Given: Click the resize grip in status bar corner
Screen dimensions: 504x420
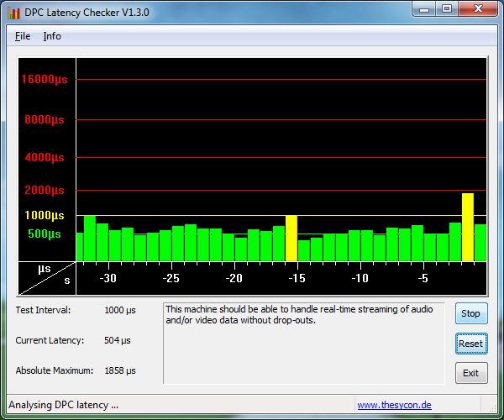Looking at the screenshot, I should (492, 408).
